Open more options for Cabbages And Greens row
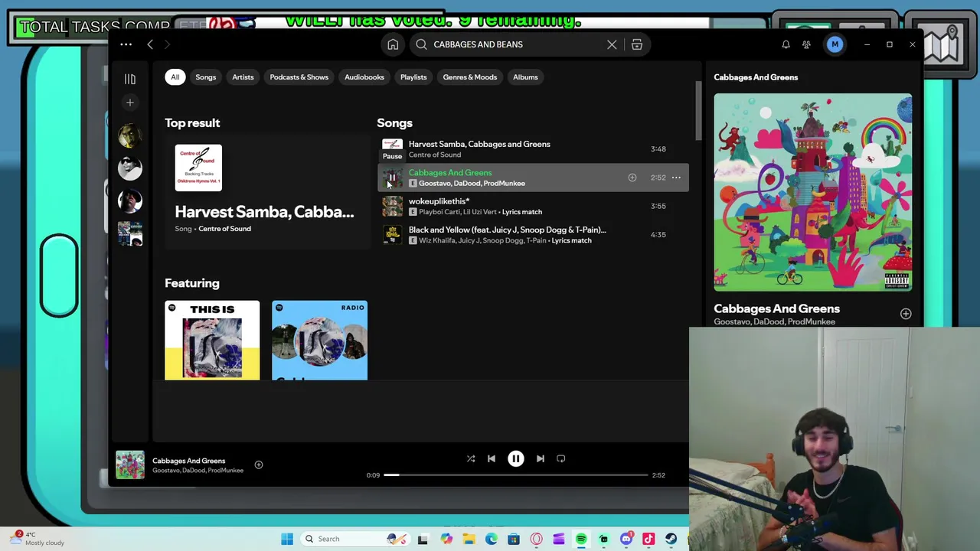Viewport: 980px width, 551px height. coord(676,178)
